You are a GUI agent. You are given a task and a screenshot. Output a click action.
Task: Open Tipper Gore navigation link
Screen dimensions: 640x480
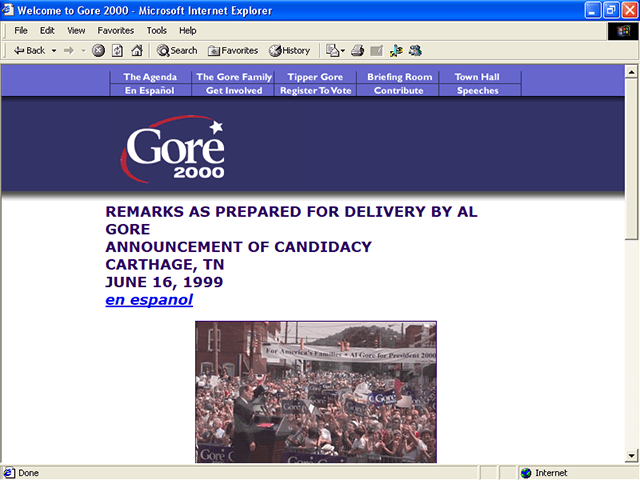pos(315,77)
